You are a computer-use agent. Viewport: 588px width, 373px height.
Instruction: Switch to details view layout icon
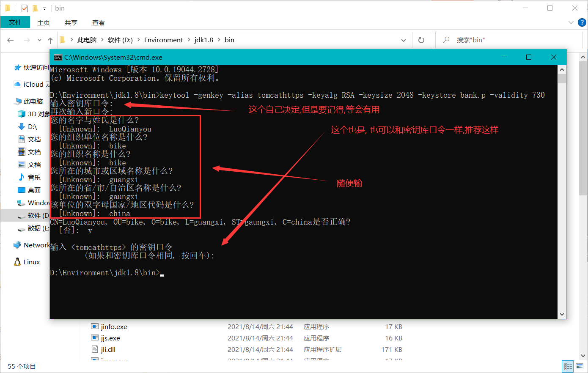coord(568,367)
